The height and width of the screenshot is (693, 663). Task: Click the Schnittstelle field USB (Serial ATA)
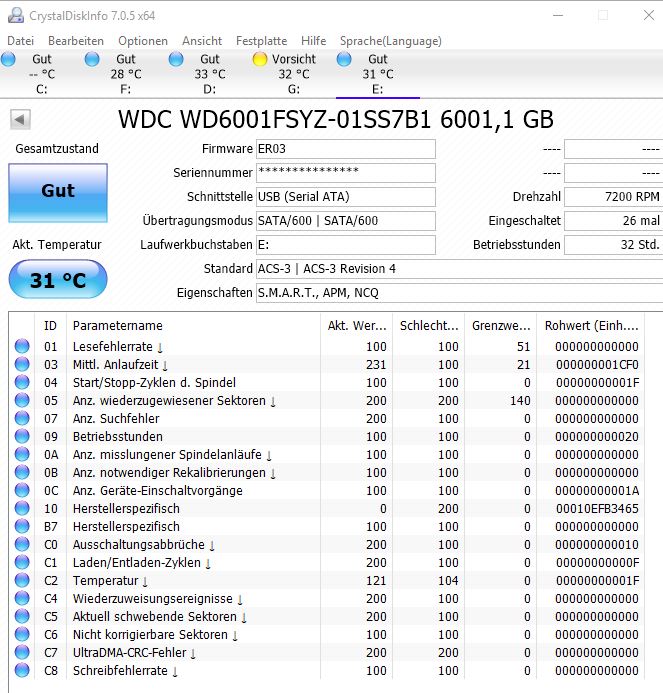coord(346,197)
